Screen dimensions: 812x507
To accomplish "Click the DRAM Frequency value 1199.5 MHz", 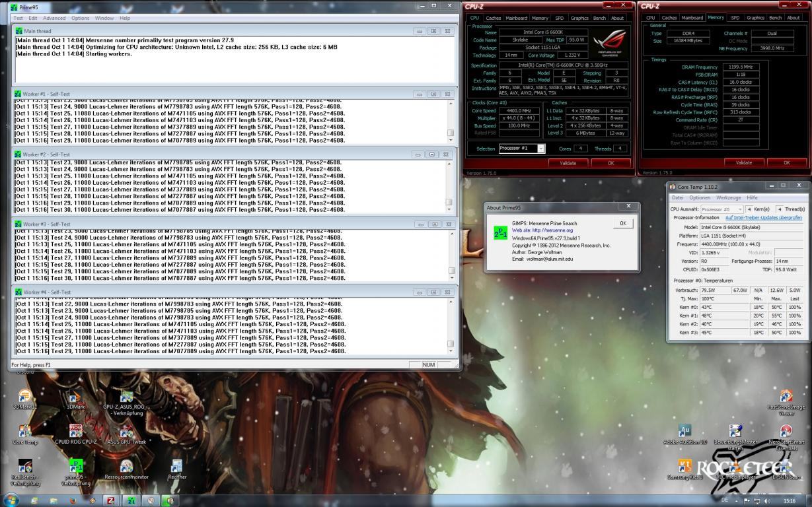I will [741, 67].
